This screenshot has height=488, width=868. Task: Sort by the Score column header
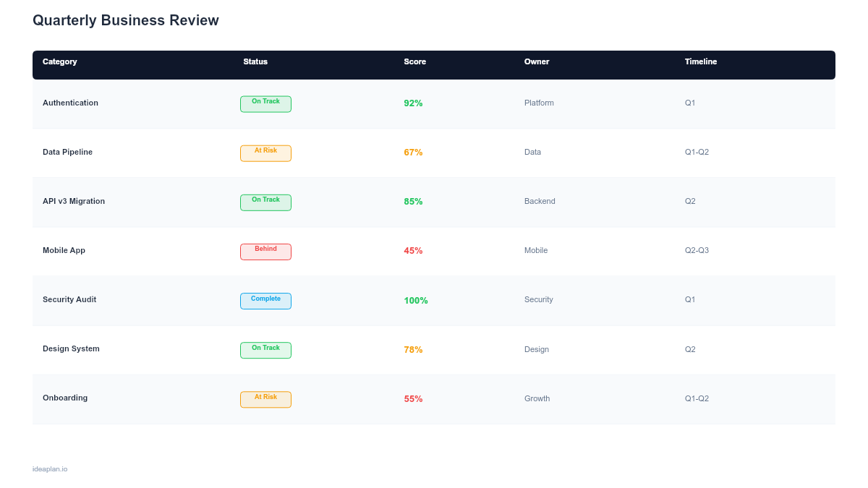pos(414,62)
